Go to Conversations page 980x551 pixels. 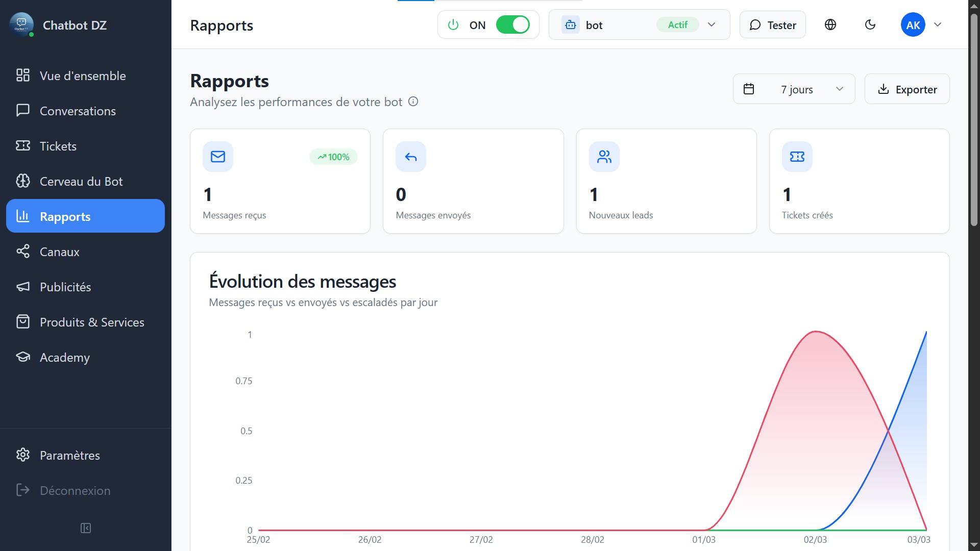[x=85, y=111]
